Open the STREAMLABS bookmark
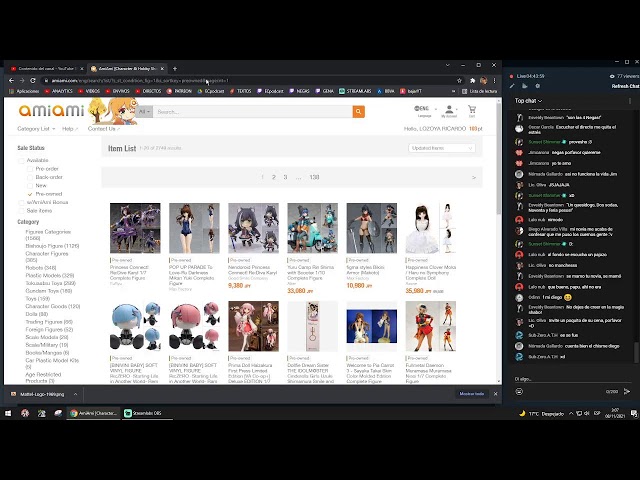 point(355,91)
